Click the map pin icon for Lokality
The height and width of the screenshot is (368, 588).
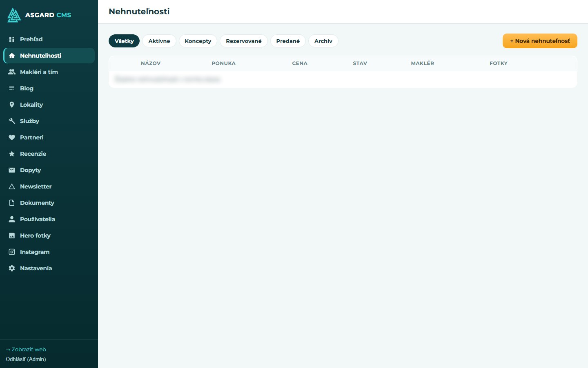pos(12,105)
